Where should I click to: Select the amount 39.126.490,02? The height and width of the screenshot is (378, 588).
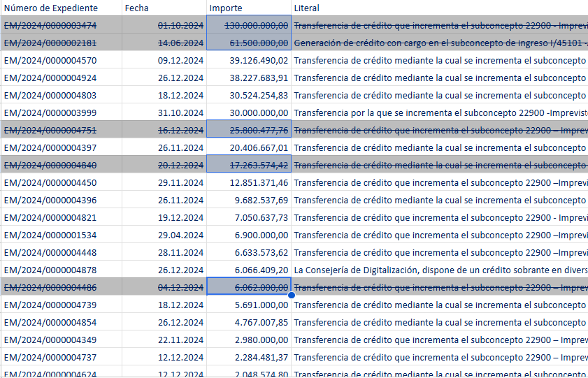click(249, 60)
